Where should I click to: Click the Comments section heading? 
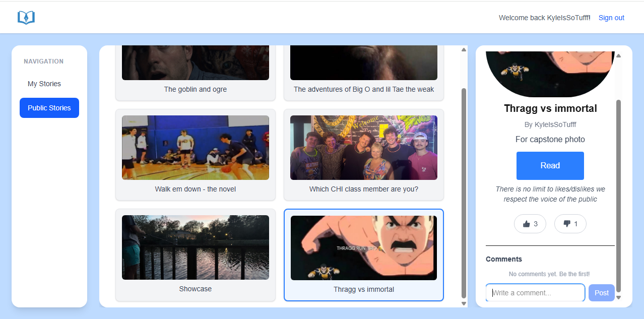coord(504,259)
